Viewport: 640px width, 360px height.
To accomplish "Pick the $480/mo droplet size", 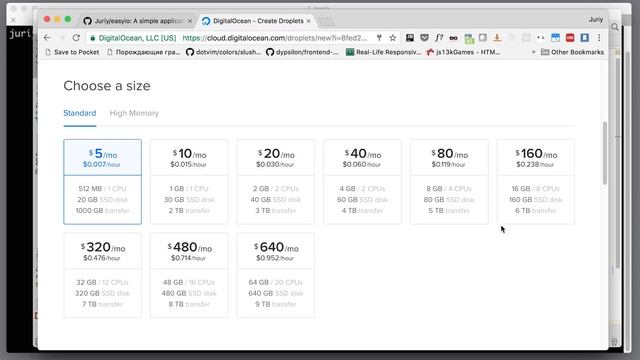I will point(189,275).
